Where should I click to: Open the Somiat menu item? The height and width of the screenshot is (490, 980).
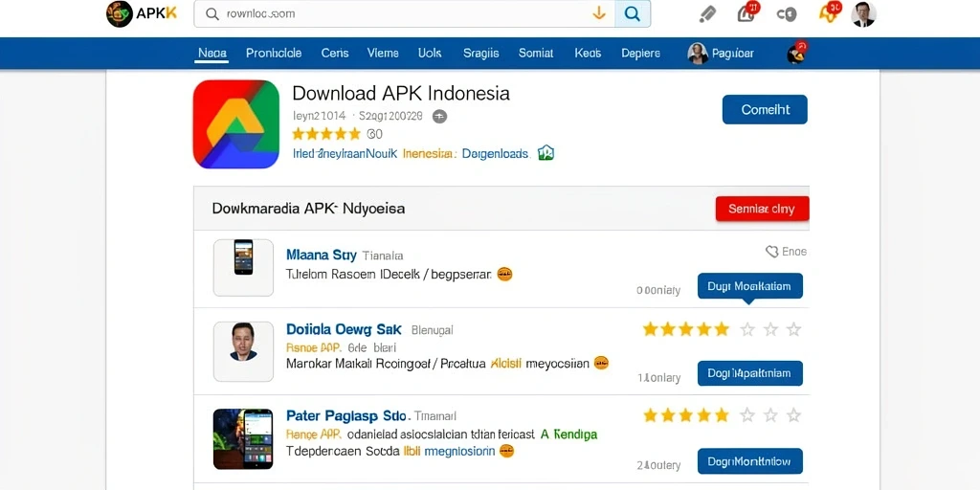536,54
